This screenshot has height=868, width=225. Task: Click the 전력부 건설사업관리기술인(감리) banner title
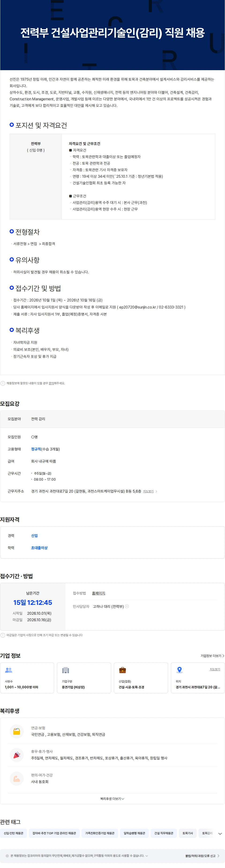(112, 33)
